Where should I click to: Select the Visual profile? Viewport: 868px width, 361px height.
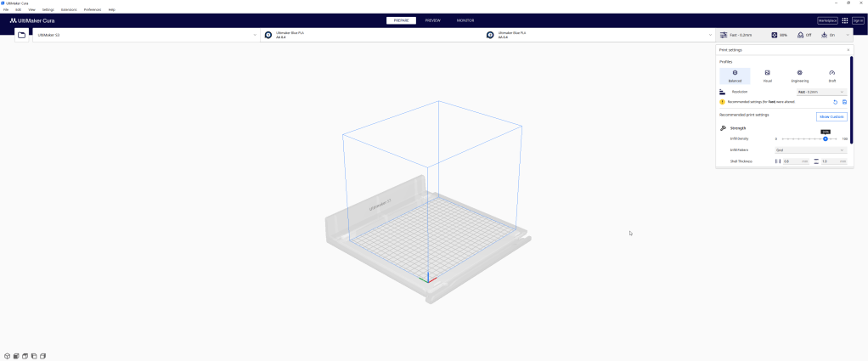click(x=767, y=76)
